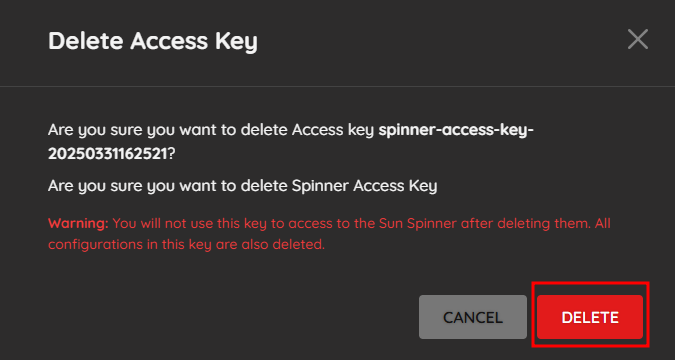Click the key number 20250331162521
The image size is (675, 360).
(x=108, y=155)
